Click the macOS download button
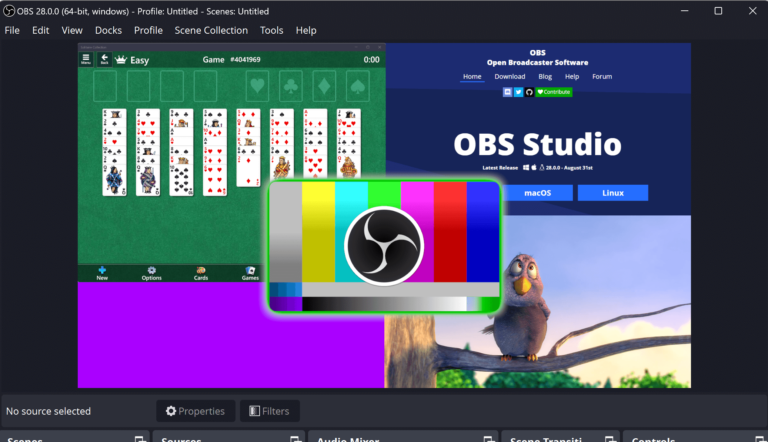The height and width of the screenshot is (442, 768). point(537,193)
